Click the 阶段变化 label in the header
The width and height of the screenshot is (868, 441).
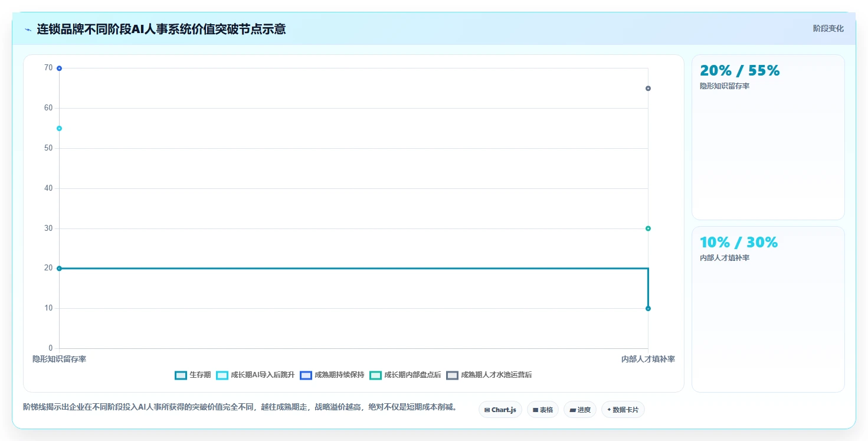pos(828,28)
